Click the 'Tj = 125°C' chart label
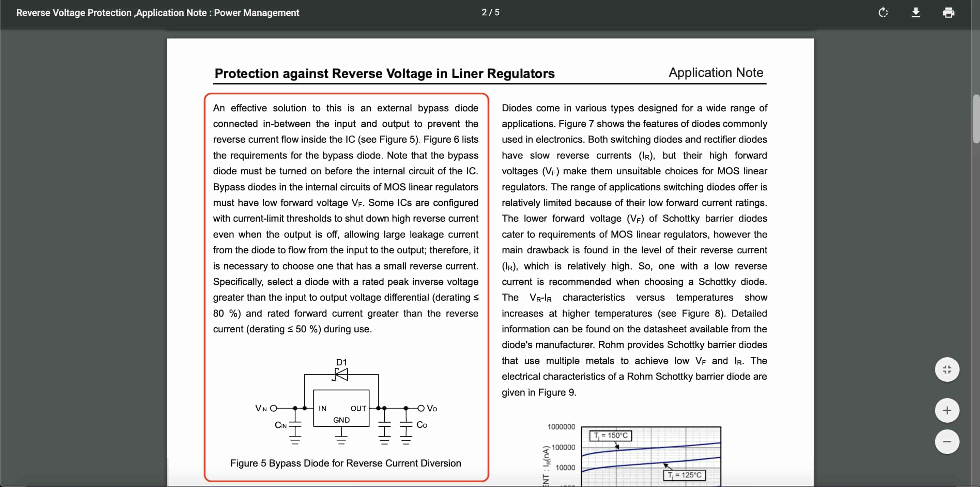This screenshot has width=980, height=487. point(685,475)
